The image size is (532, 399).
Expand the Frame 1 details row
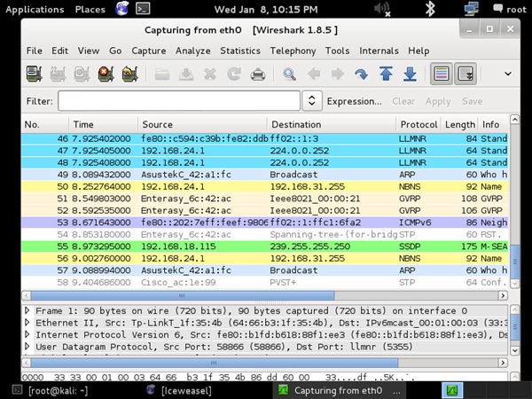tap(27, 310)
